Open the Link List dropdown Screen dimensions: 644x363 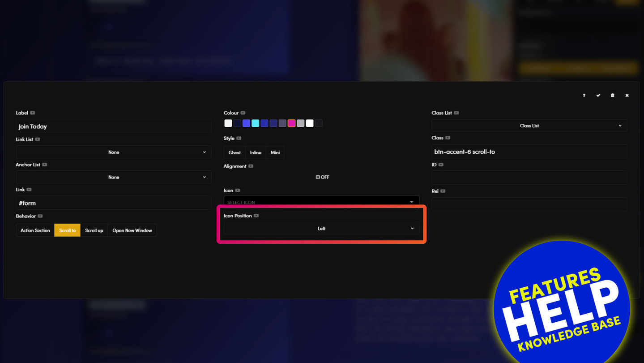click(114, 152)
